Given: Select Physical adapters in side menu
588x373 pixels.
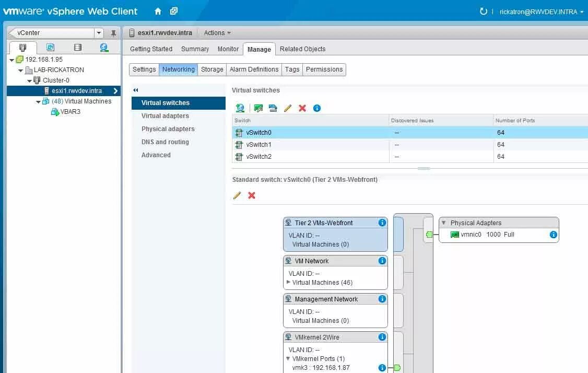Looking at the screenshot, I should point(179,129).
